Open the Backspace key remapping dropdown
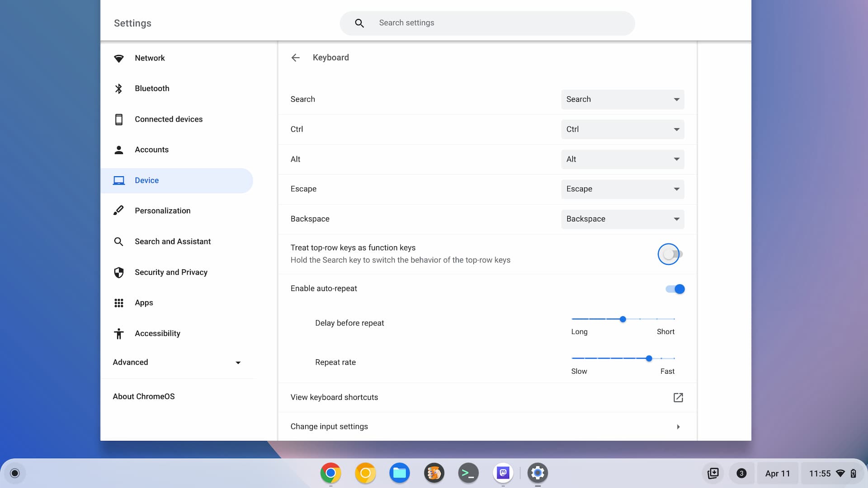The image size is (868, 488). [622, 219]
